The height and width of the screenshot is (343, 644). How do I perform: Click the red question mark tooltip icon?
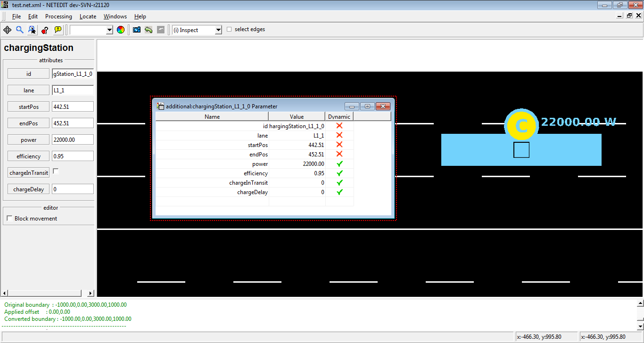coord(45,30)
